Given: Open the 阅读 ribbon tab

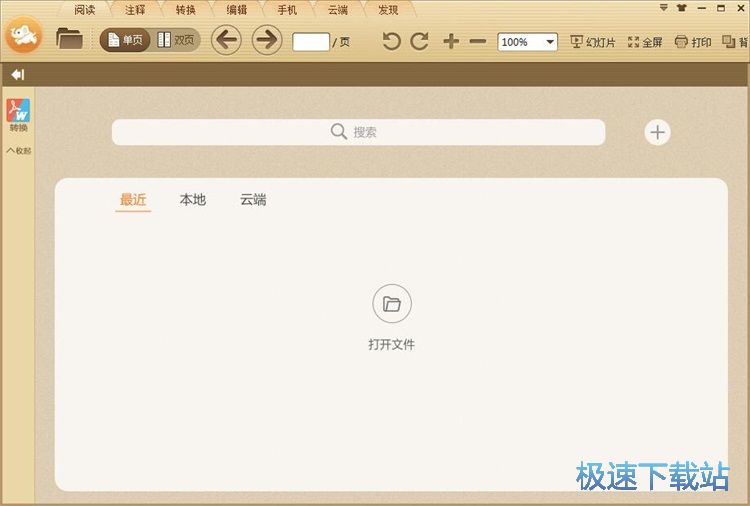Looking at the screenshot, I should [85, 10].
